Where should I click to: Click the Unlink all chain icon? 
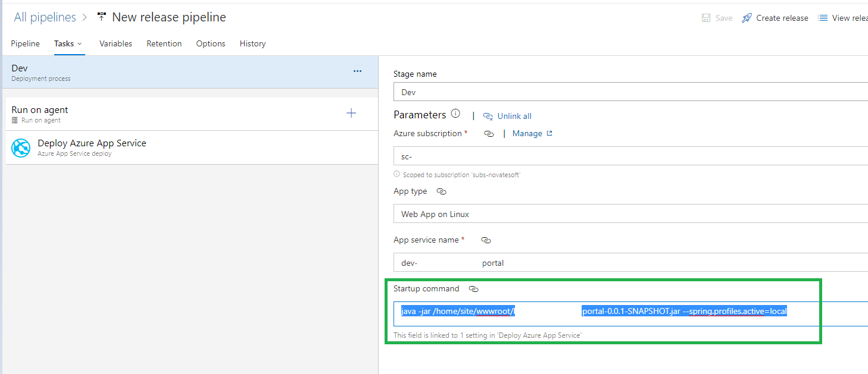click(x=488, y=116)
